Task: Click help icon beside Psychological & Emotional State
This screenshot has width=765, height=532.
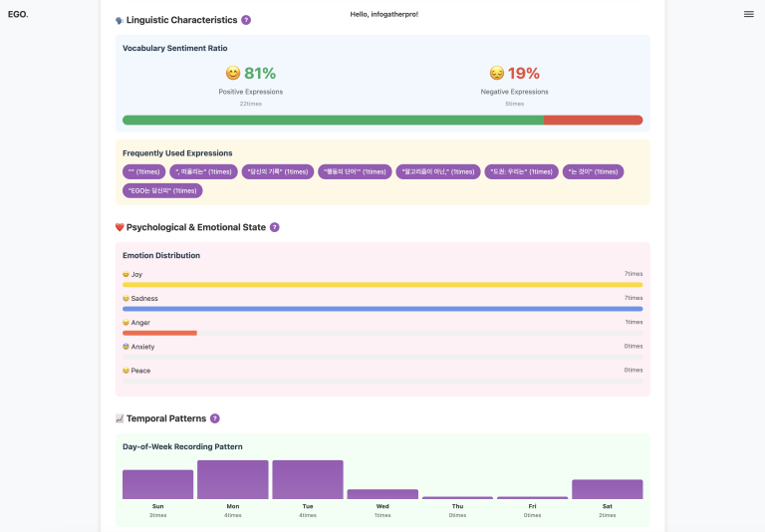Action: coord(275,227)
